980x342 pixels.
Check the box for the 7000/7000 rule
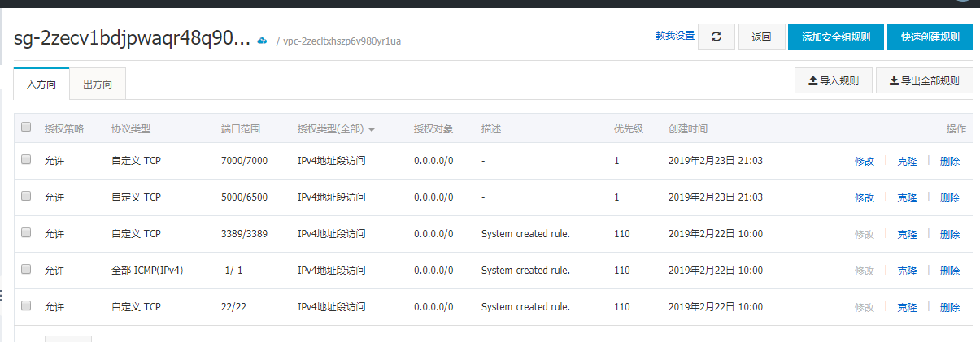pyautogui.click(x=26, y=160)
